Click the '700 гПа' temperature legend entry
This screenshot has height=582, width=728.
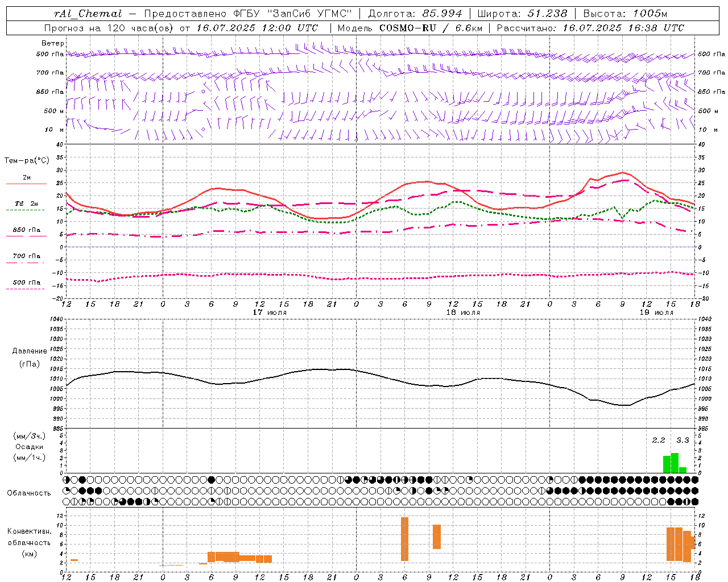pyautogui.click(x=26, y=256)
